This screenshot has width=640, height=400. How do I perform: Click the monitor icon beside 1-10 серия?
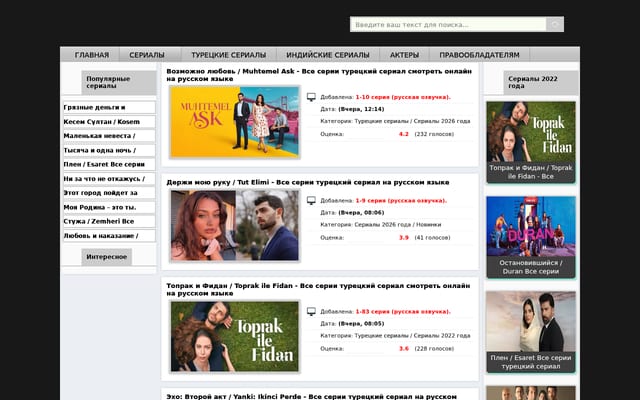pyautogui.click(x=311, y=97)
